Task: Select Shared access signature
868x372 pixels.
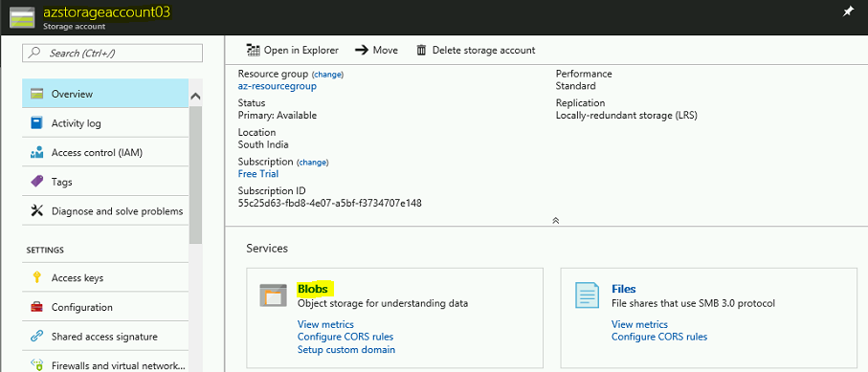Action: [x=105, y=337]
